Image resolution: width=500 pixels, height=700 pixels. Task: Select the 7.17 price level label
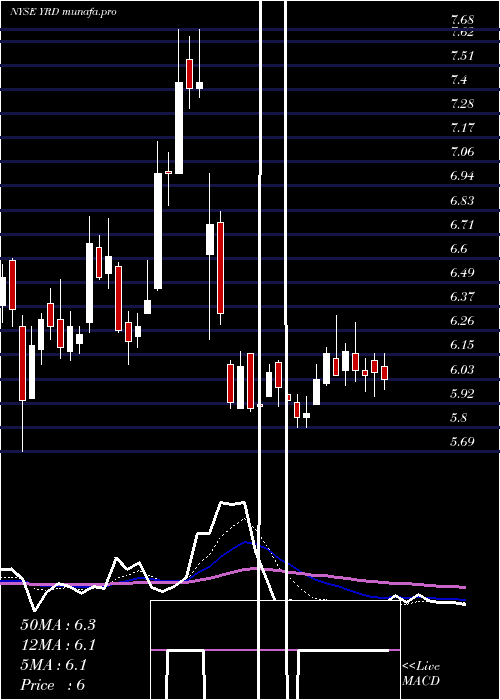coord(462,128)
